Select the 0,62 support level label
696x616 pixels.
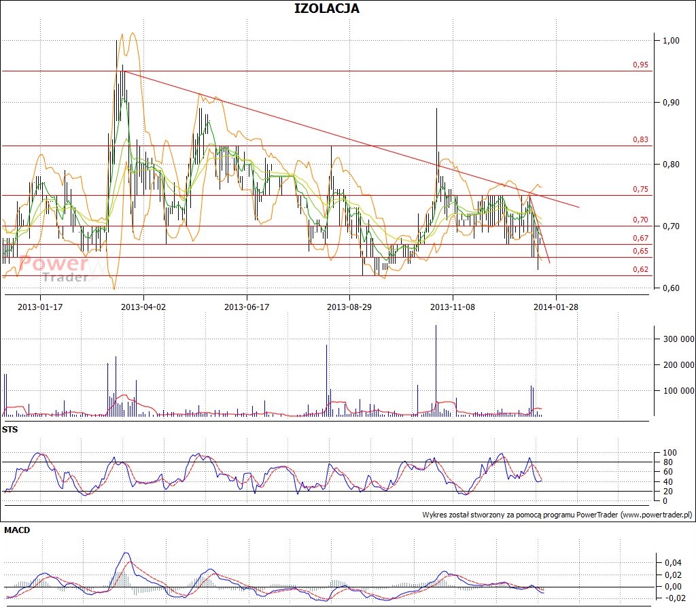(640, 269)
